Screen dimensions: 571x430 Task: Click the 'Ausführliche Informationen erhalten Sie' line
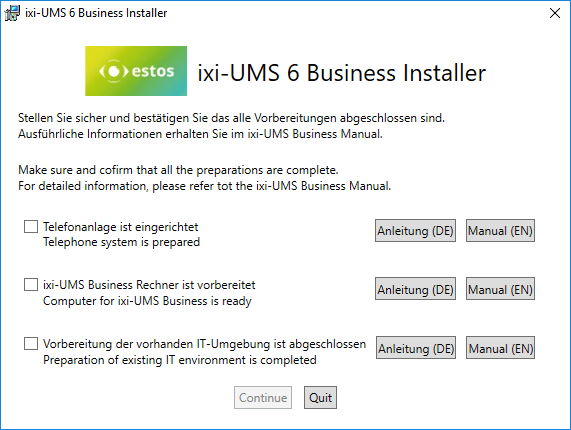200,134
